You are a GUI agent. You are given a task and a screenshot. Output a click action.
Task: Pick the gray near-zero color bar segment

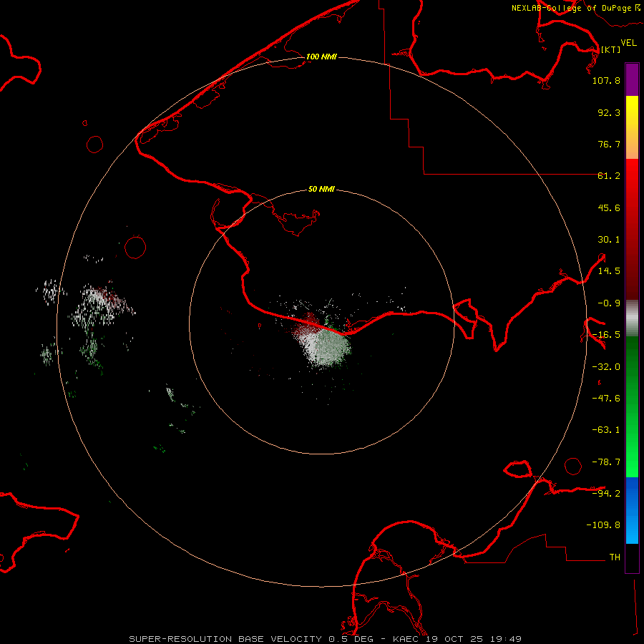[632, 318]
